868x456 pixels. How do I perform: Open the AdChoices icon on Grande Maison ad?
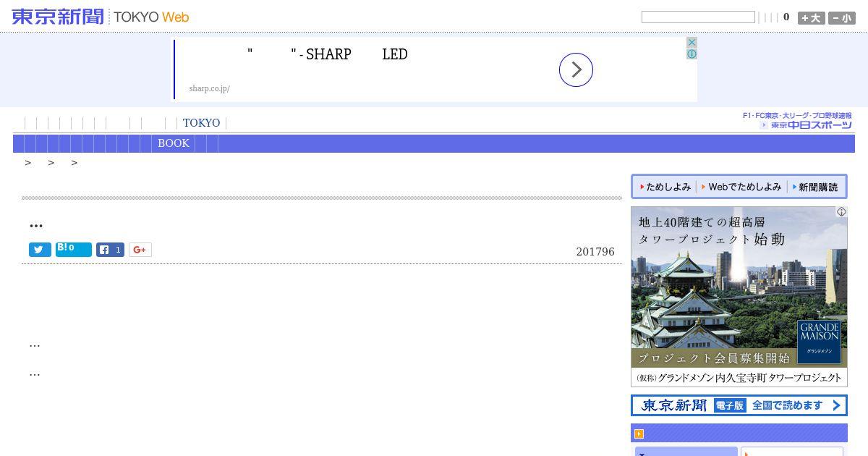(x=841, y=212)
